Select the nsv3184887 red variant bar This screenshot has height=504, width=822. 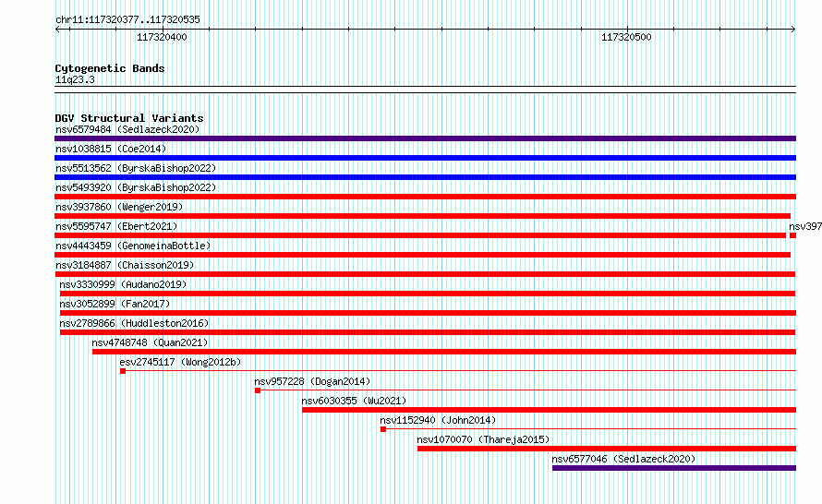pos(425,274)
